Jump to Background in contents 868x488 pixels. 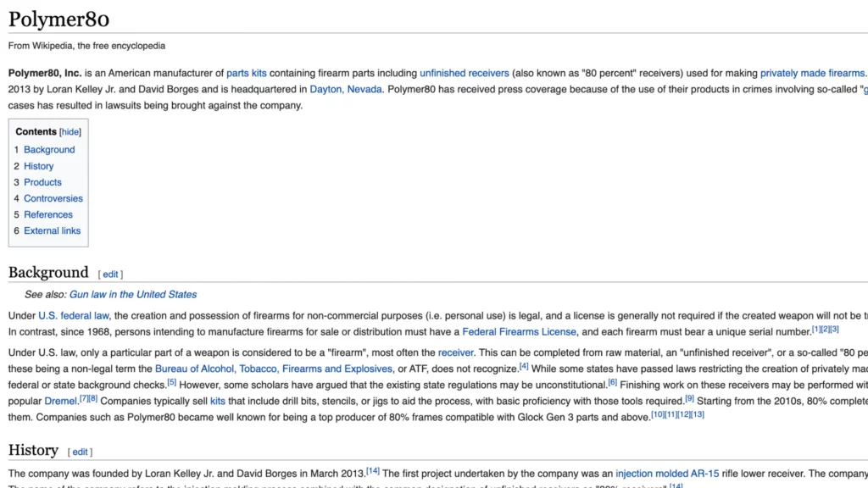click(49, 150)
